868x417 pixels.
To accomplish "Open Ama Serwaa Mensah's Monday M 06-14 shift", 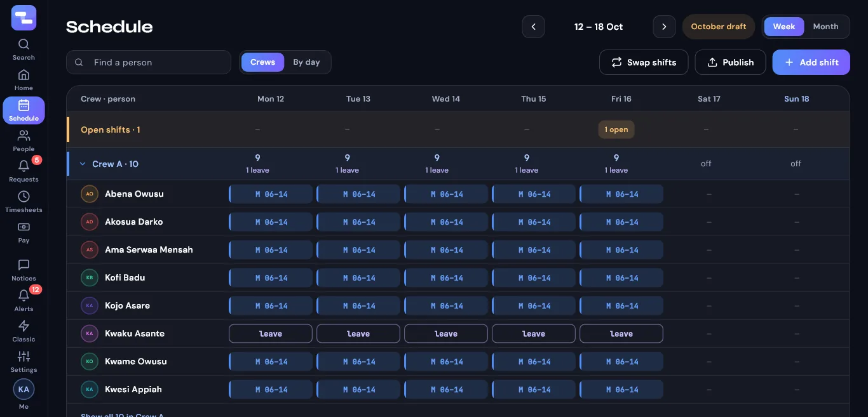I will [x=271, y=250].
